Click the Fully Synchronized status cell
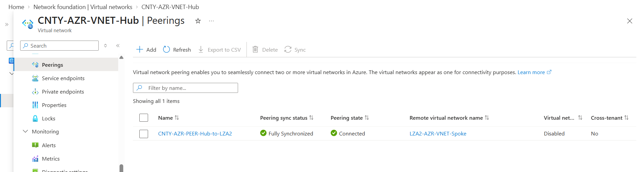The image size is (644, 172). (287, 133)
